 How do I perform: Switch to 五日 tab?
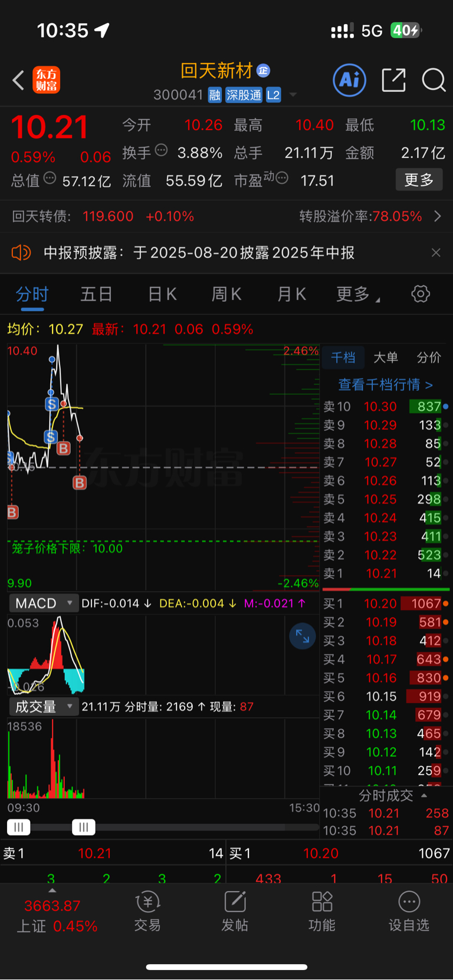pos(96,294)
